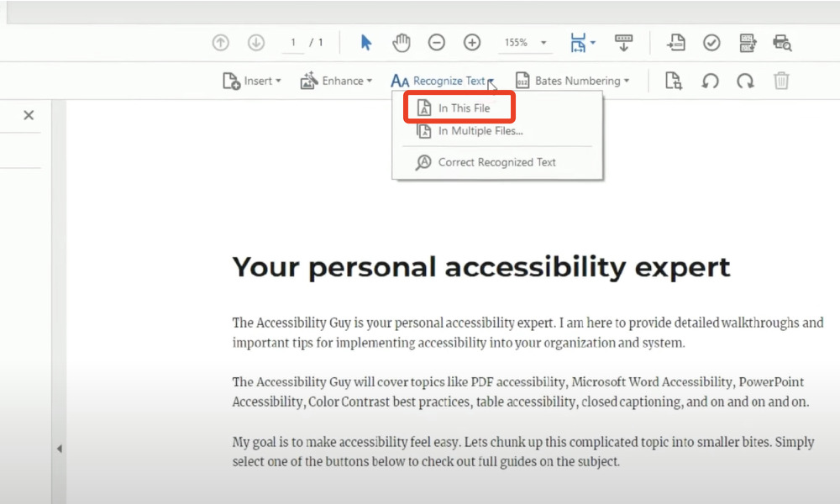Click the Redo arrow icon
Image resolution: width=840 pixels, height=504 pixels.
pyautogui.click(x=745, y=81)
